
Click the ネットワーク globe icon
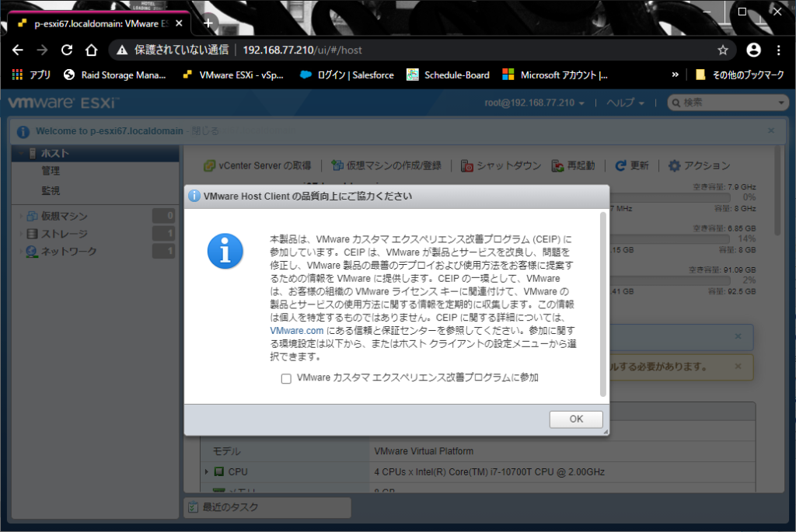click(32, 252)
